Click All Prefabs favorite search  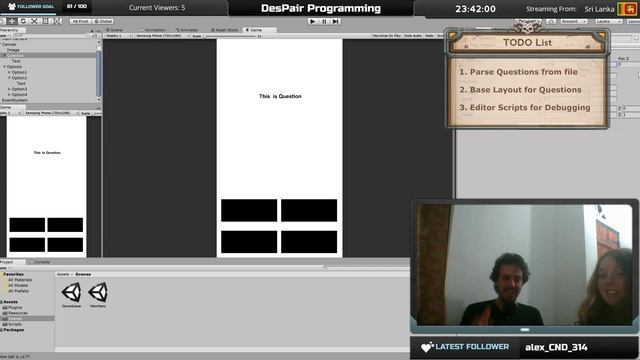pyautogui.click(x=18, y=291)
